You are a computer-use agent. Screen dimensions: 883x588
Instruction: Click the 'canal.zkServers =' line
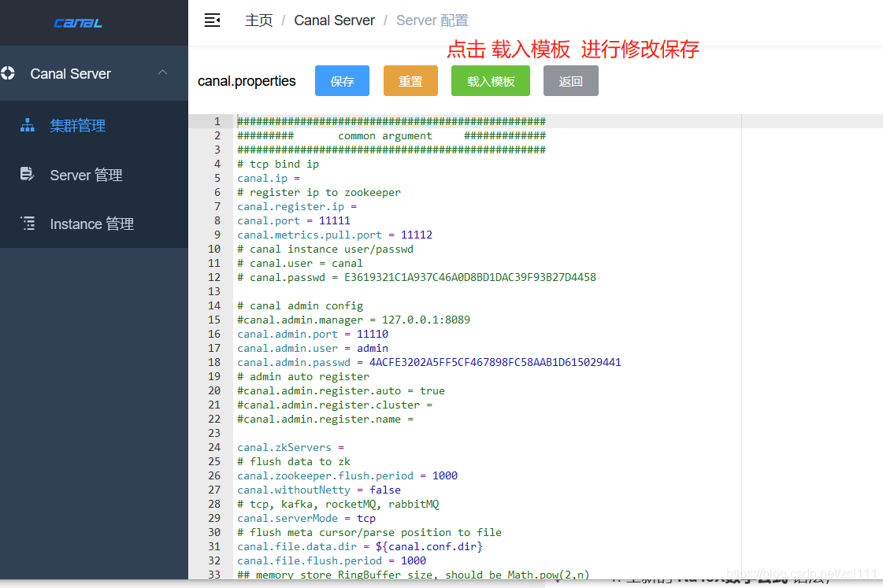coord(291,447)
